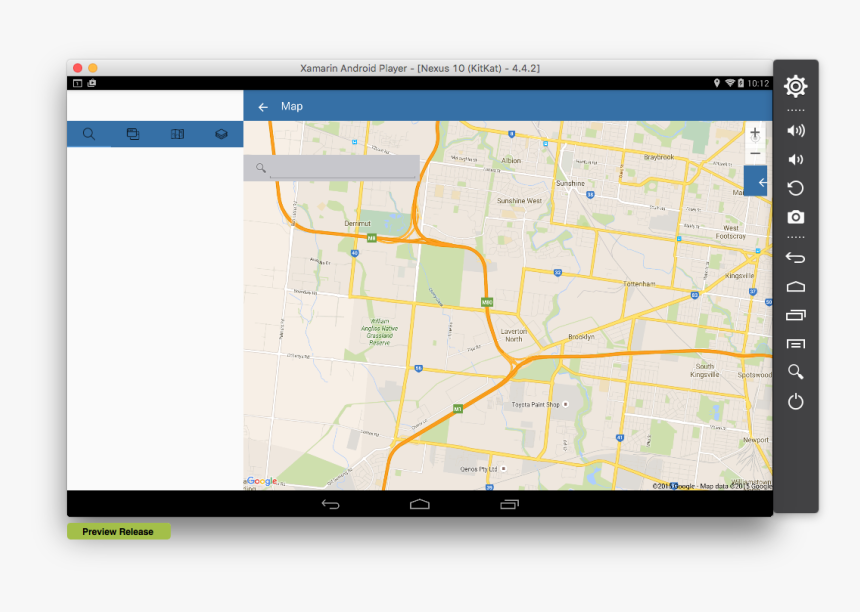
Task: Click the Albion map label
Action: pos(511,161)
